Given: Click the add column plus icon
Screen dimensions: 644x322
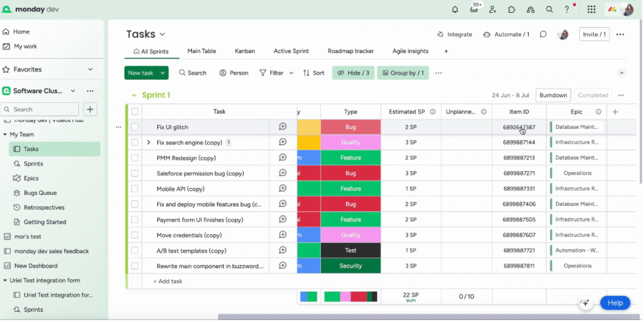Looking at the screenshot, I should tap(615, 112).
